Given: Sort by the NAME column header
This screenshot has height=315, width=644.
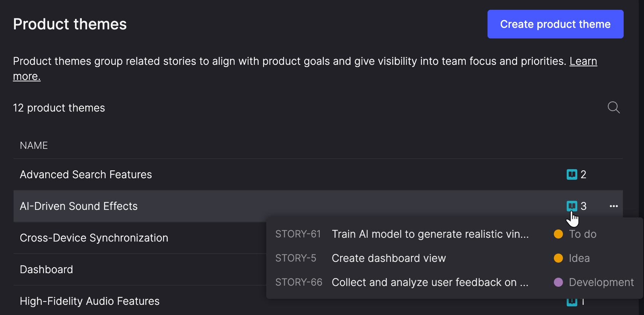Looking at the screenshot, I should click(x=34, y=145).
